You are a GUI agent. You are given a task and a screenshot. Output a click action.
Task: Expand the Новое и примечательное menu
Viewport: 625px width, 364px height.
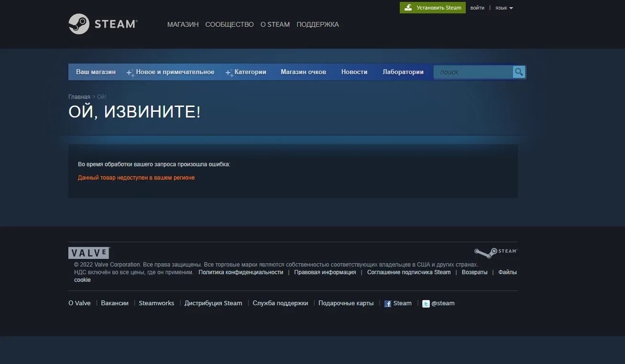tap(171, 72)
